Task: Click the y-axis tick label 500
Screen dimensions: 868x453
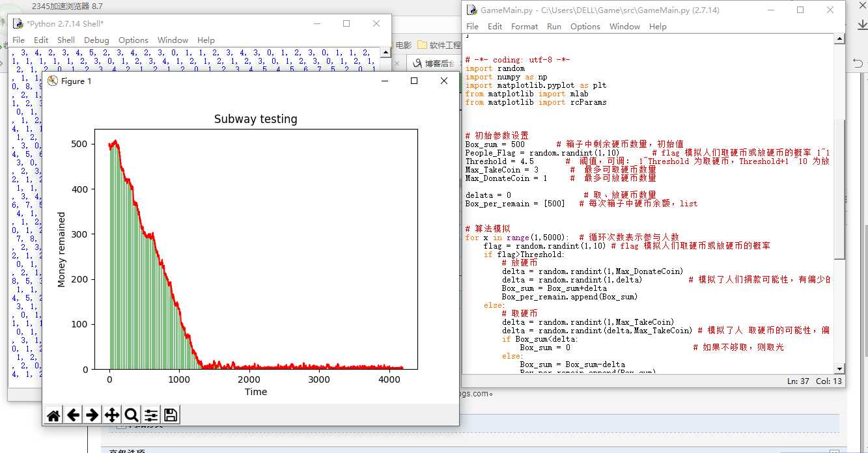Action: coord(79,144)
